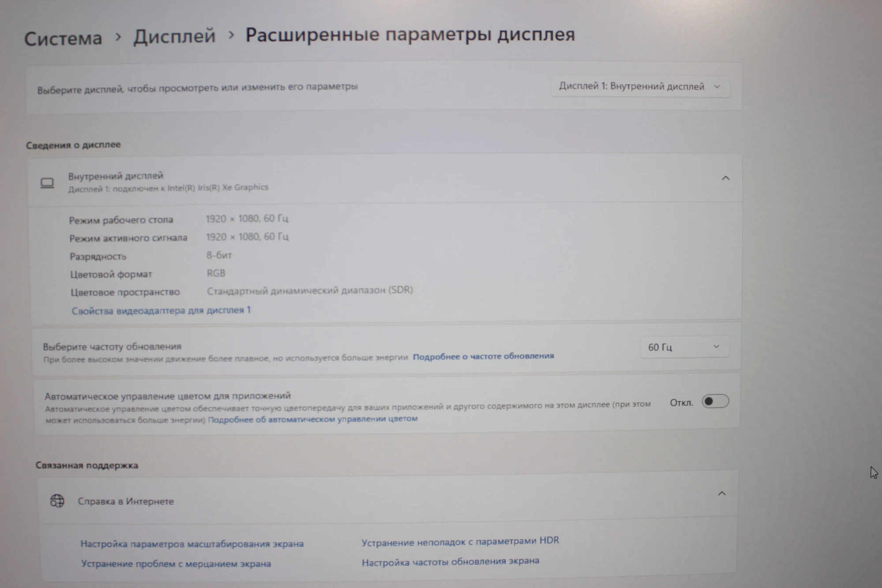This screenshot has height=588, width=882.
Task: Go back to Система breadcrumb
Action: [63, 39]
